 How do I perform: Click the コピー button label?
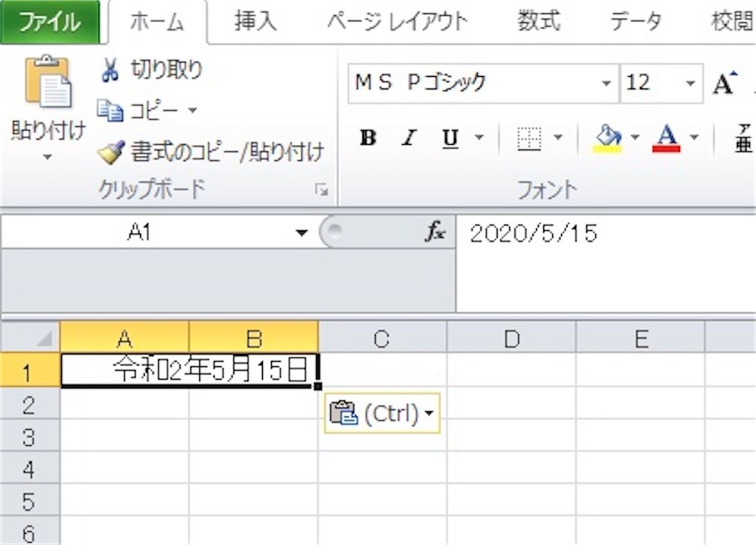154,111
